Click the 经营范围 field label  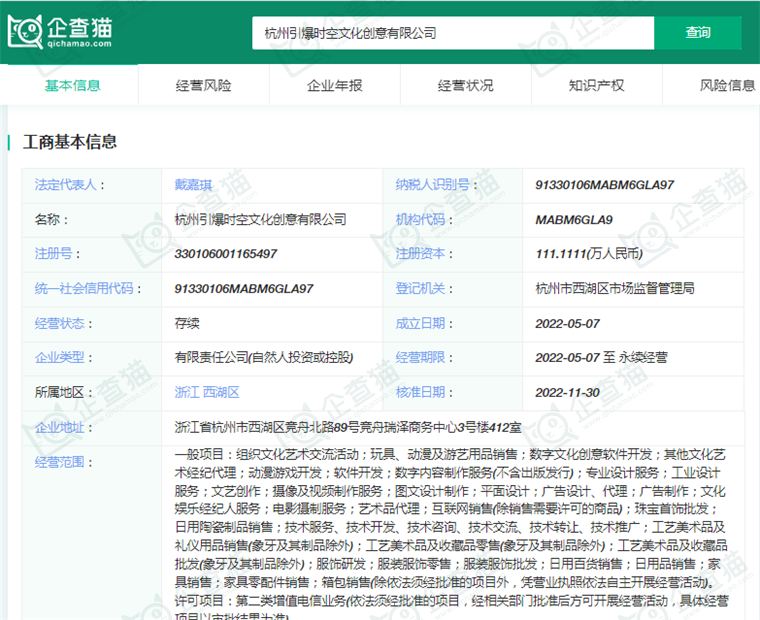point(59,462)
